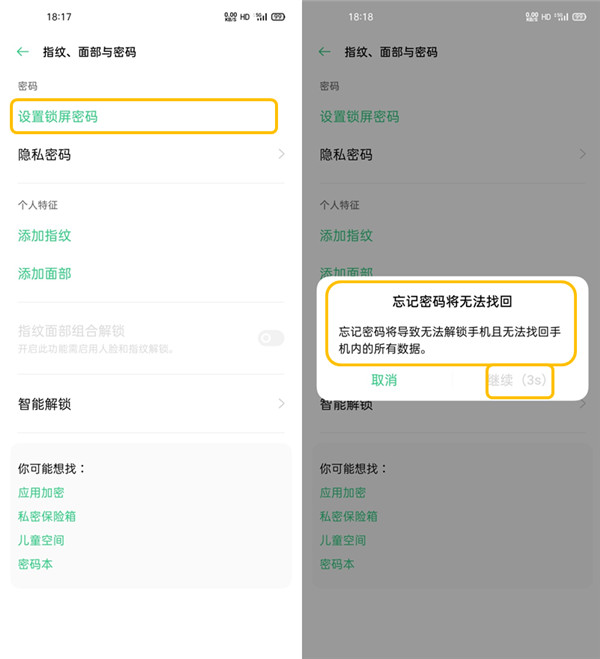Open 智能解锁 chevron in the left screenshot

point(281,404)
